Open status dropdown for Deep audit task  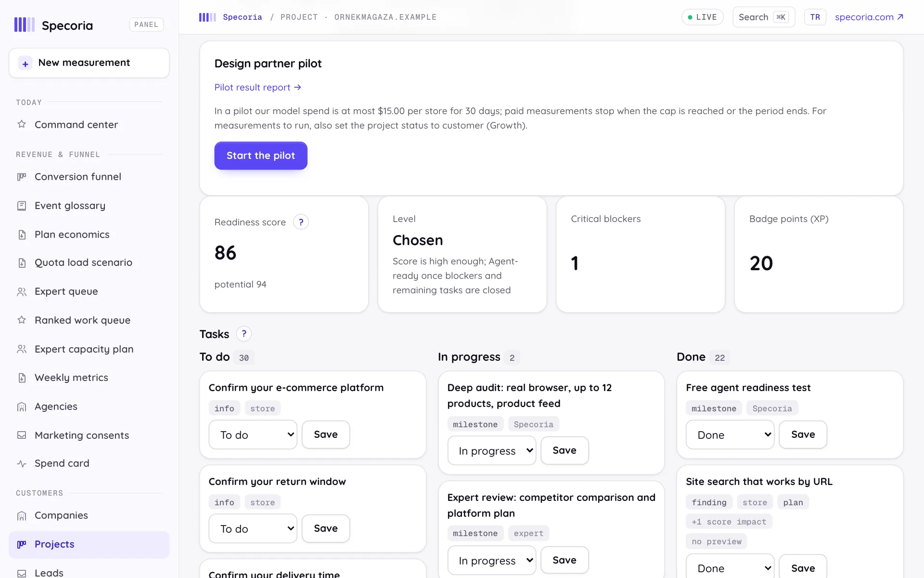point(491,450)
